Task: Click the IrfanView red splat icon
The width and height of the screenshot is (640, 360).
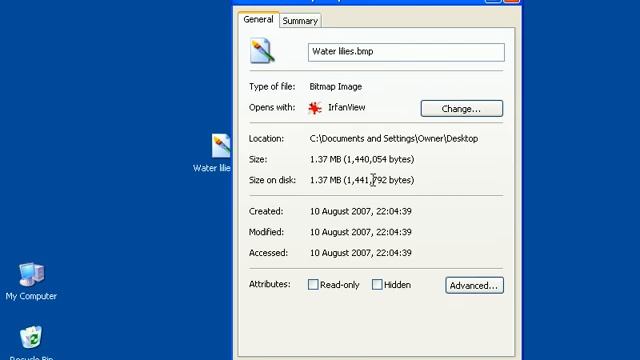Action: 315,108
